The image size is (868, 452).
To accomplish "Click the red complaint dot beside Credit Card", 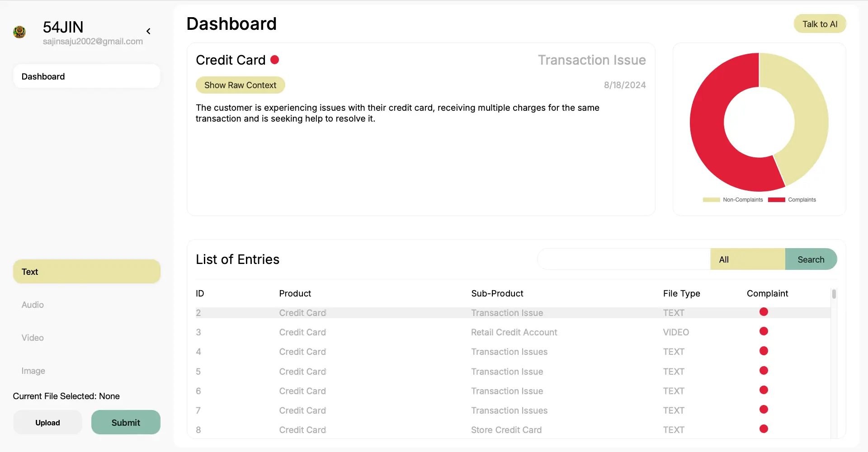I will [x=274, y=60].
